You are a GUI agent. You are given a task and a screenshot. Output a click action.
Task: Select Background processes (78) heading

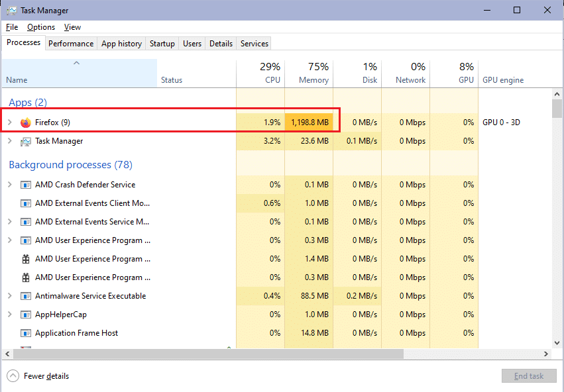point(70,165)
